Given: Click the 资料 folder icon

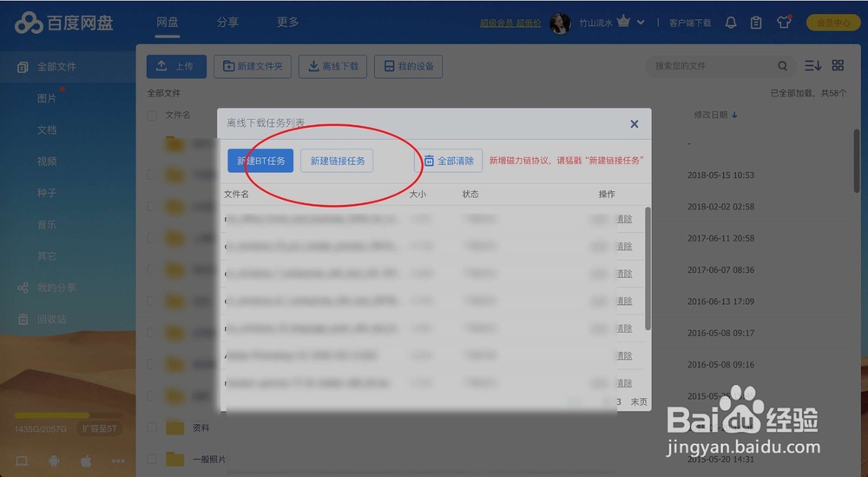Looking at the screenshot, I should point(175,427).
